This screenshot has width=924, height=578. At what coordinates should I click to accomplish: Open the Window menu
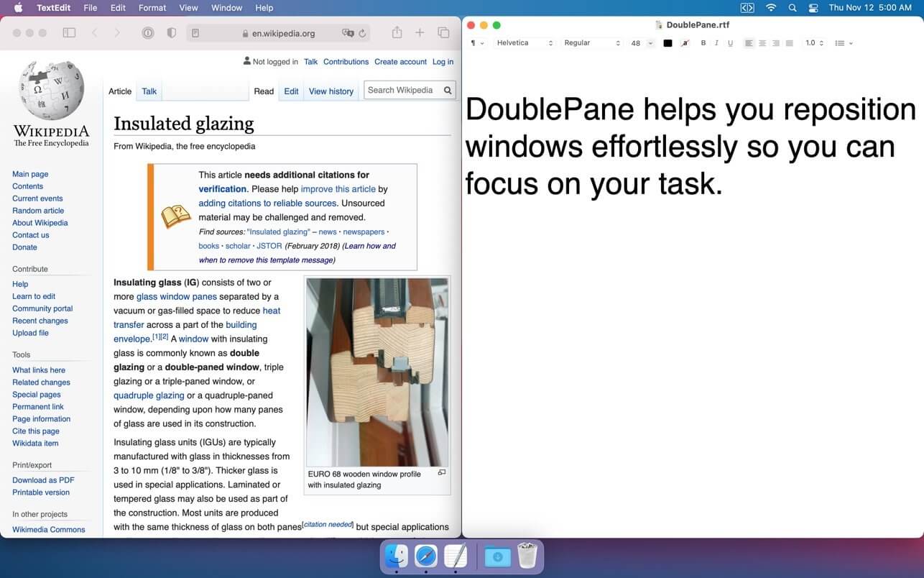(x=226, y=8)
